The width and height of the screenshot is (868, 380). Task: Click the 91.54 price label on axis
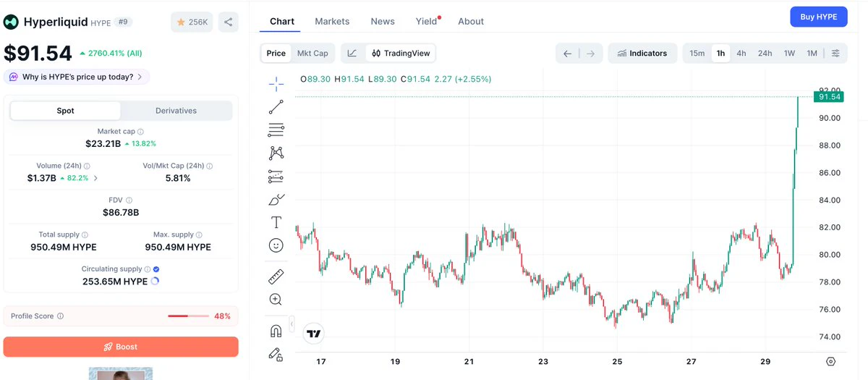[x=827, y=96]
